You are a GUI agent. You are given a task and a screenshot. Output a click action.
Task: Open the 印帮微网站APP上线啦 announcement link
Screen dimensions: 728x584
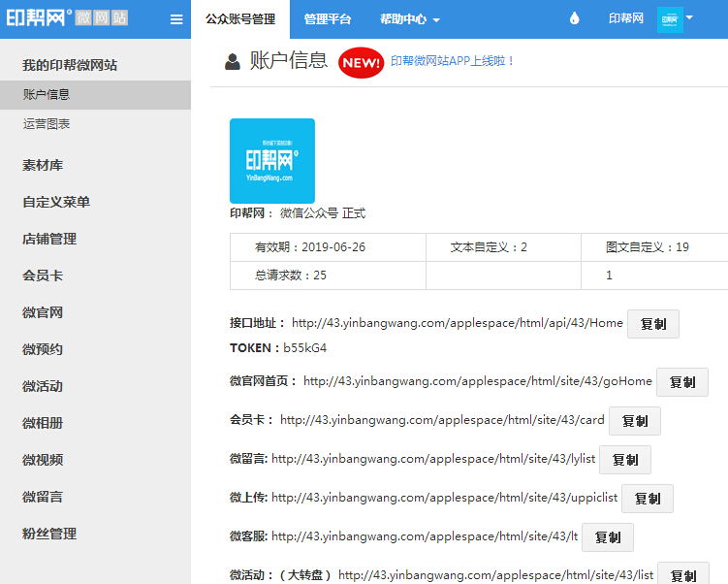pyautogui.click(x=452, y=61)
